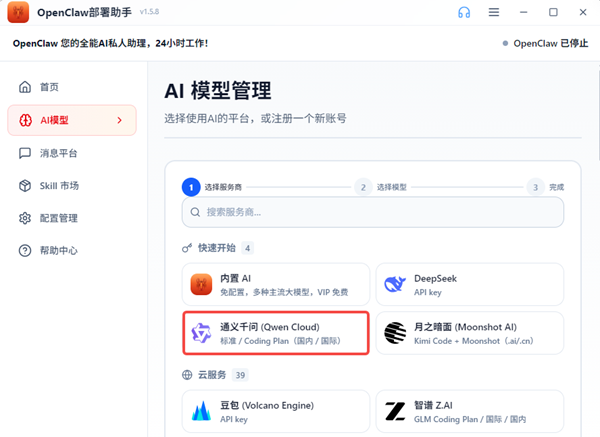Maximize the OpenClaw window

(x=553, y=12)
